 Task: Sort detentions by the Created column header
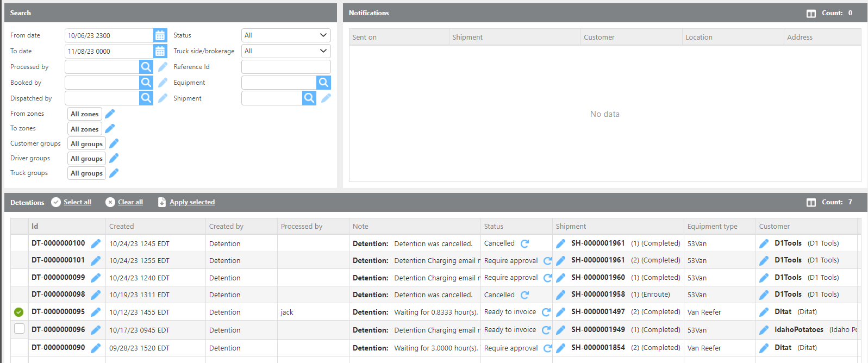[122, 226]
